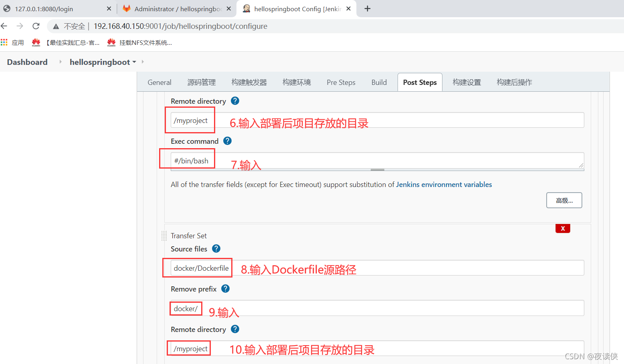This screenshot has height=364, width=624.
Task: Go forward using browser forward arrow
Action: coord(20,26)
